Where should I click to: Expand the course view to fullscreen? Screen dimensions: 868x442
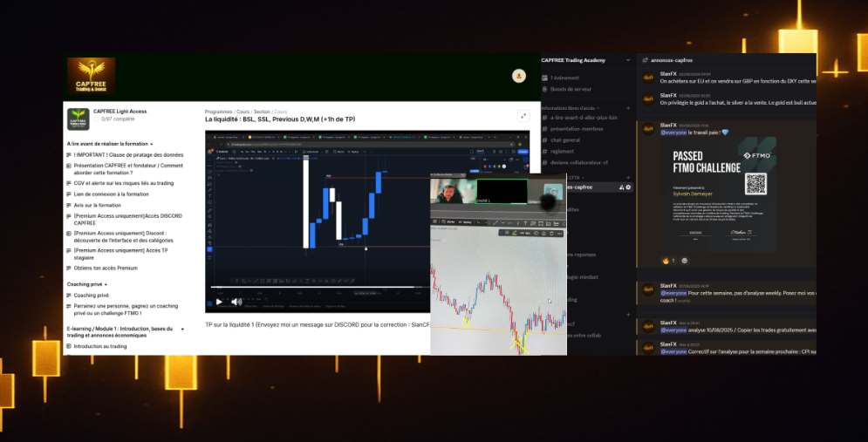click(x=523, y=115)
